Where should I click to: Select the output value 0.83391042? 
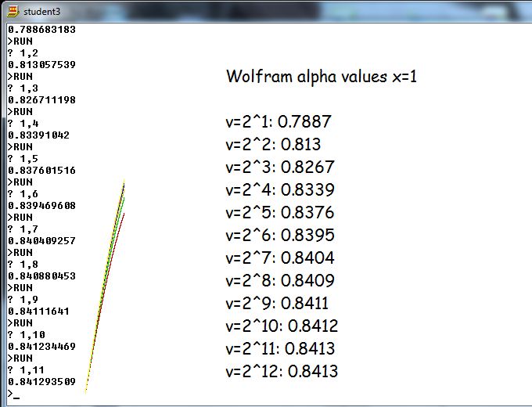(x=38, y=135)
